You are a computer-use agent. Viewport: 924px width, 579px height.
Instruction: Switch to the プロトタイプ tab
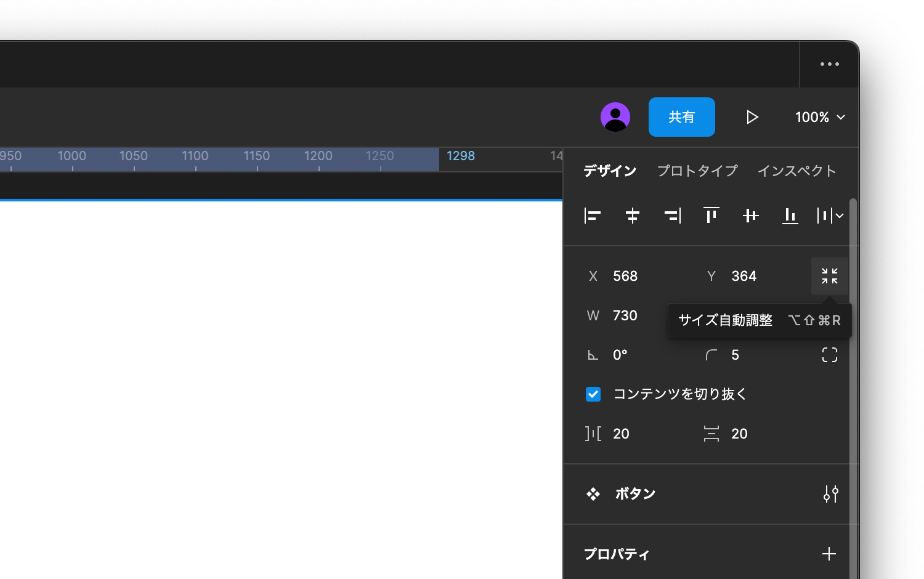point(697,171)
